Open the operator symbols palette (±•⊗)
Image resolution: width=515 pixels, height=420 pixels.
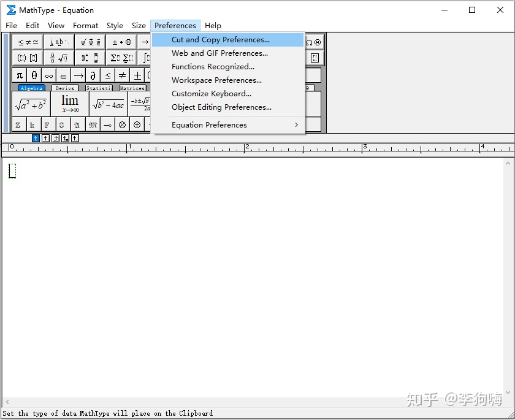122,42
